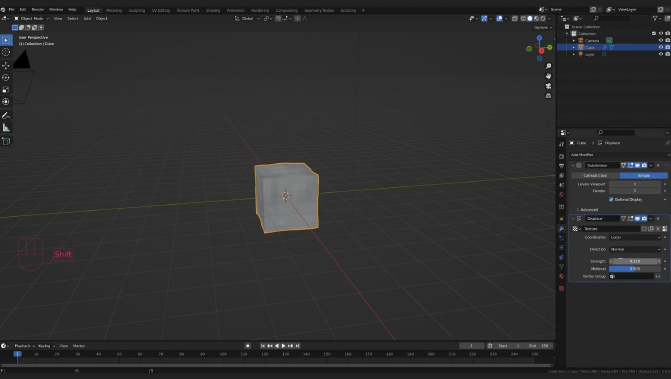Image resolution: width=671 pixels, height=379 pixels.
Task: Open the Texture properties checker tab
Action: pos(561,289)
